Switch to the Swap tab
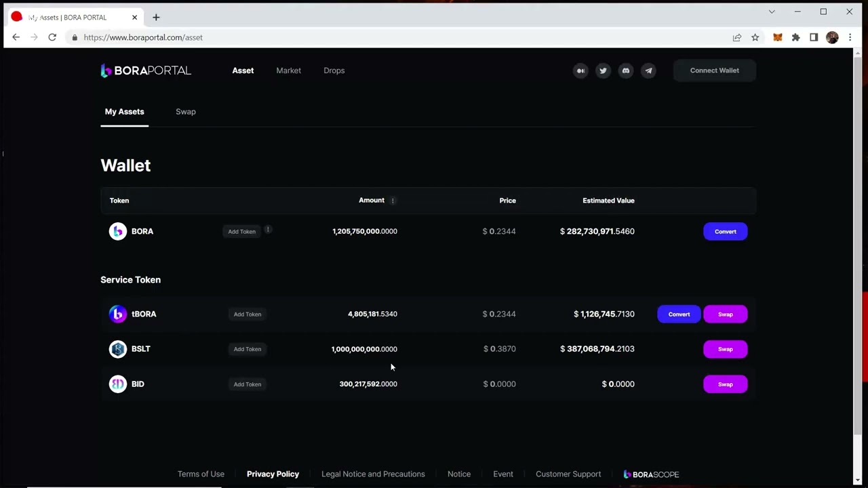Viewport: 868px width, 488px height. pyautogui.click(x=185, y=112)
